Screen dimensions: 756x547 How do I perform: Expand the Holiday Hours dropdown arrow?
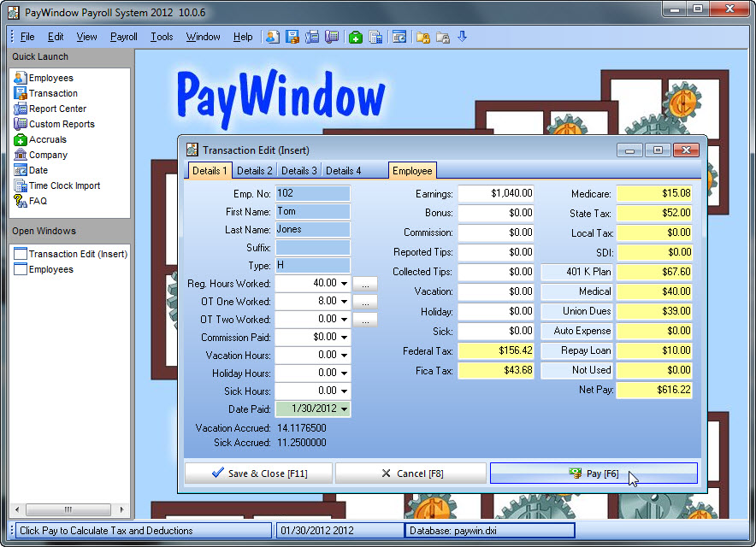click(x=344, y=373)
